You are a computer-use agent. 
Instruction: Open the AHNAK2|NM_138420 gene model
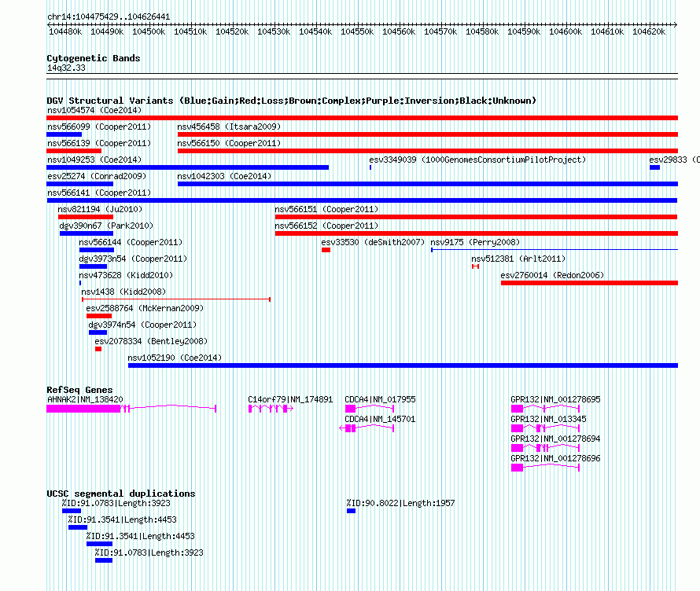[131, 409]
